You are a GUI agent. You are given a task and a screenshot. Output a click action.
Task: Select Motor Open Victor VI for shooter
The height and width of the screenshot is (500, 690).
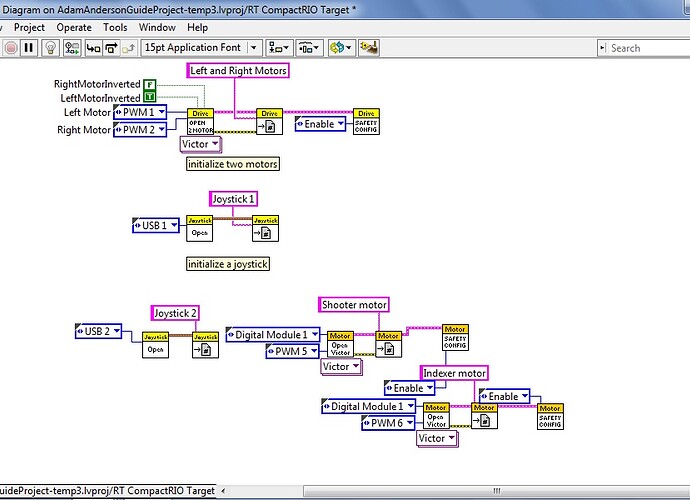[340, 344]
